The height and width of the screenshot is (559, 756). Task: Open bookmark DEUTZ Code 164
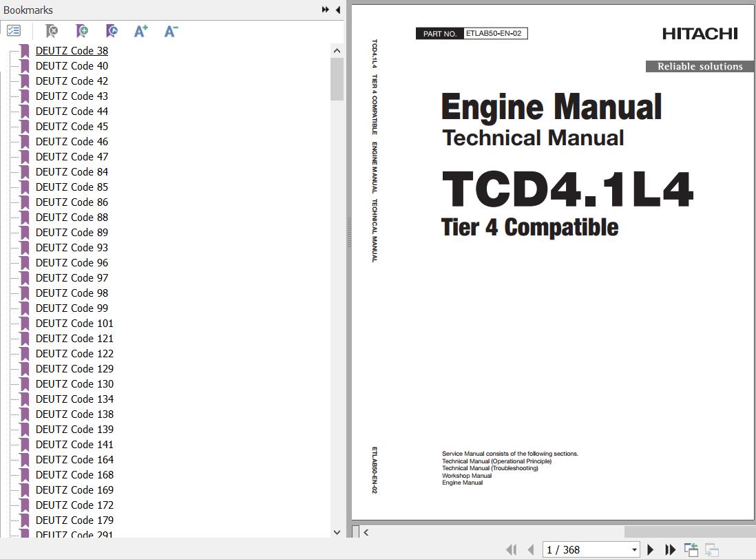tap(74, 460)
